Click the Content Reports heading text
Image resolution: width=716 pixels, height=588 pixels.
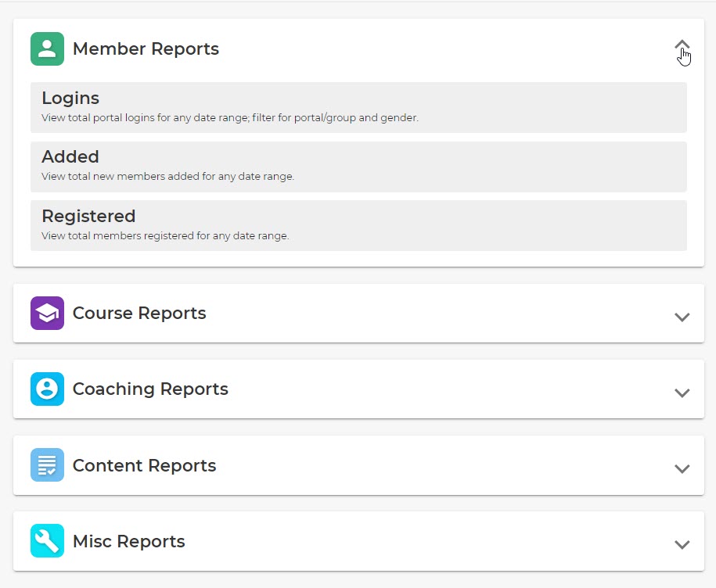(x=144, y=465)
